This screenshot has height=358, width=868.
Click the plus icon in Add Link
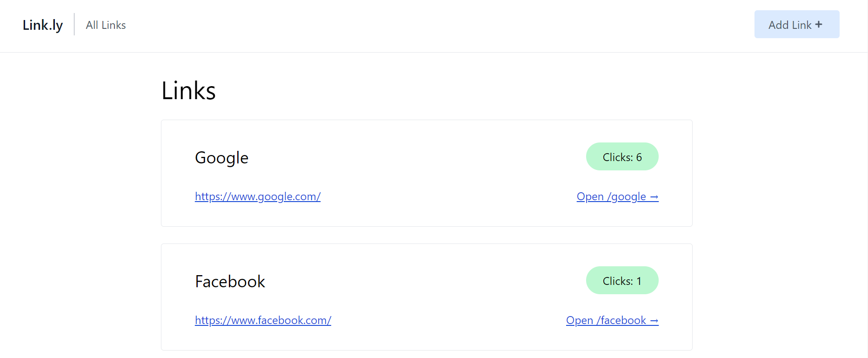(819, 24)
